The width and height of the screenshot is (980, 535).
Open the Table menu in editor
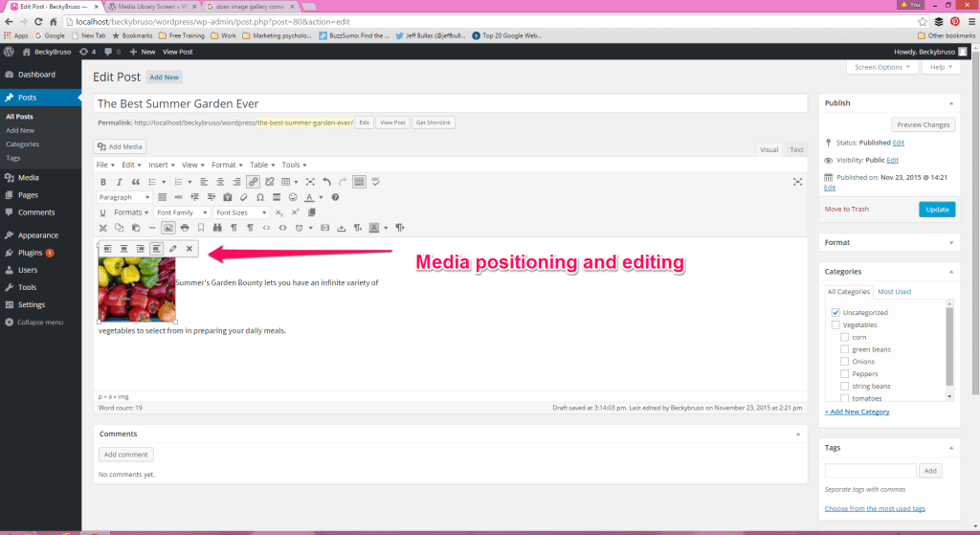coord(262,165)
